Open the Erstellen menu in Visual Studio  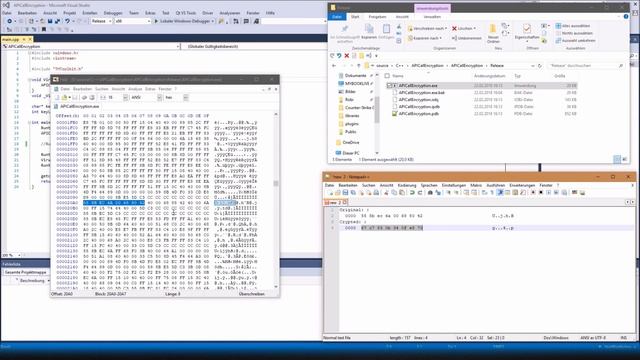coord(90,13)
